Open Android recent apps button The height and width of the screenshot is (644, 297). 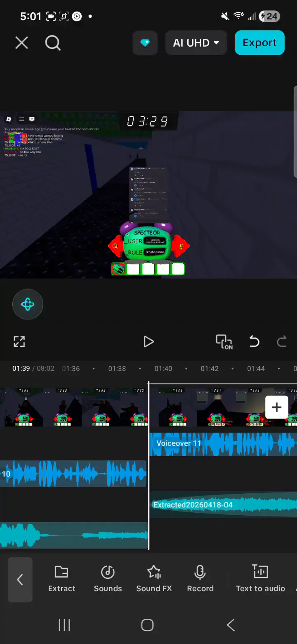[64, 625]
